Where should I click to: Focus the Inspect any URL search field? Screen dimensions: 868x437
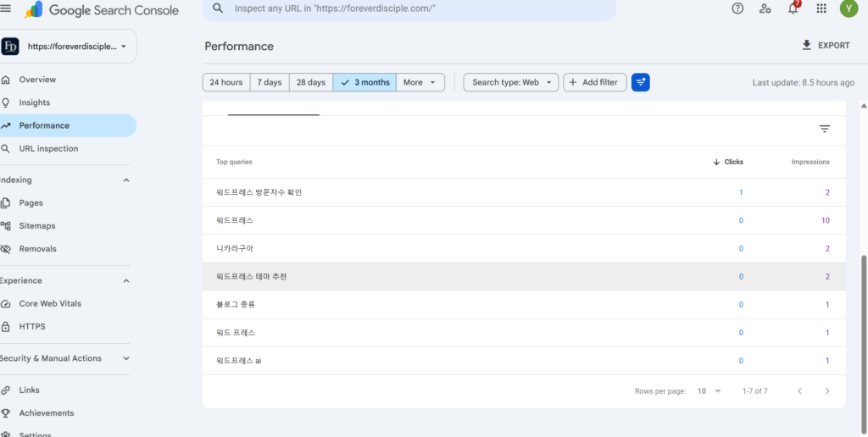point(409,8)
